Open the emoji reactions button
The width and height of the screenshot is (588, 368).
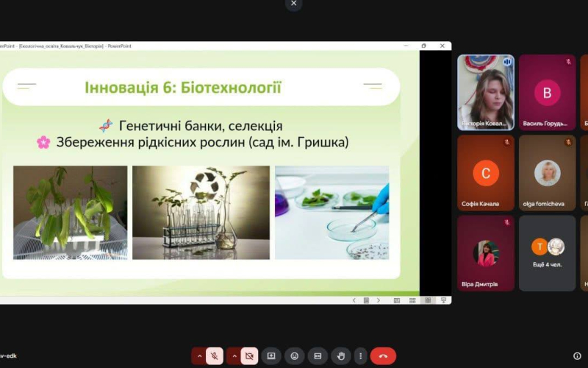click(294, 356)
